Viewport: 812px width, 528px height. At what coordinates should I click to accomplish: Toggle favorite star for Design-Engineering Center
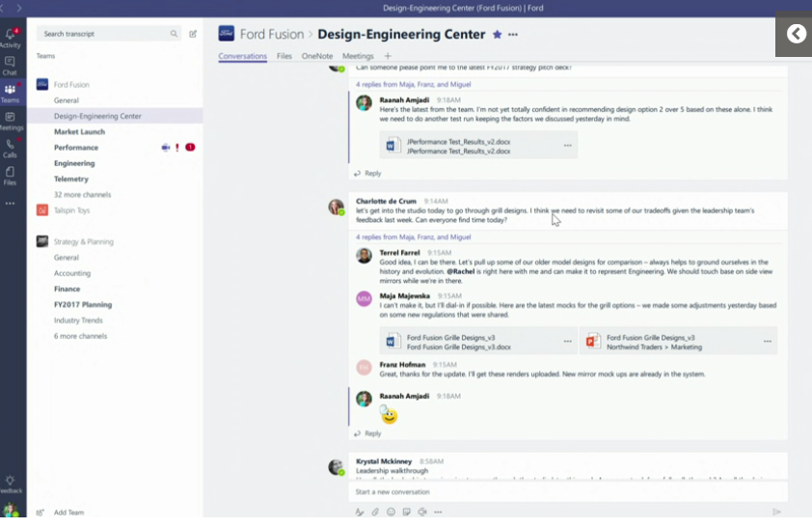tap(497, 35)
